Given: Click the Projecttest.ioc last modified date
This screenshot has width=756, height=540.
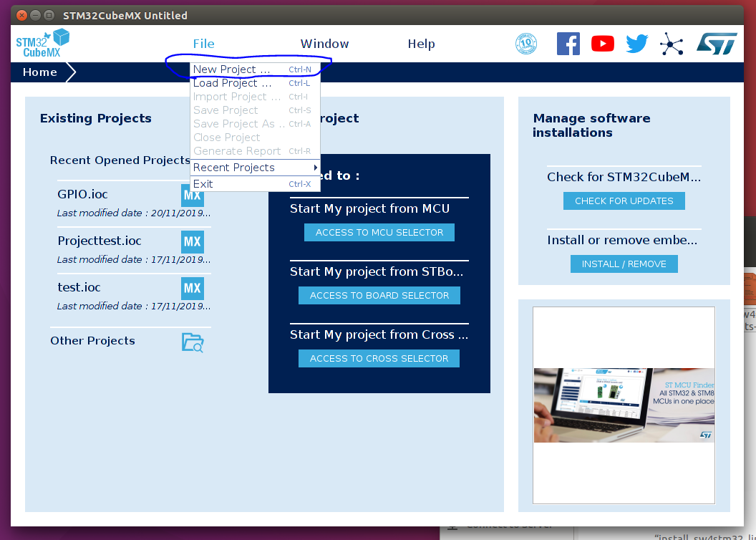Looking at the screenshot, I should click(x=134, y=260).
